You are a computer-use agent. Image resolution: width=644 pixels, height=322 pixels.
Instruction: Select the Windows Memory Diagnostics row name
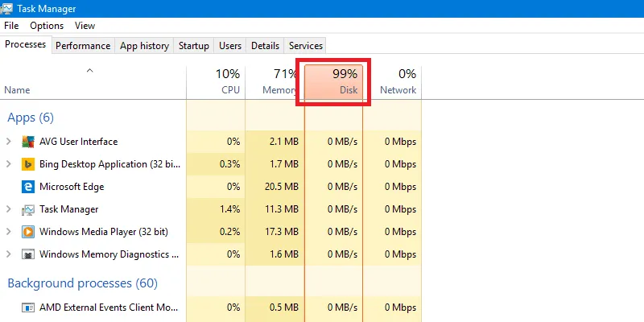[109, 254]
